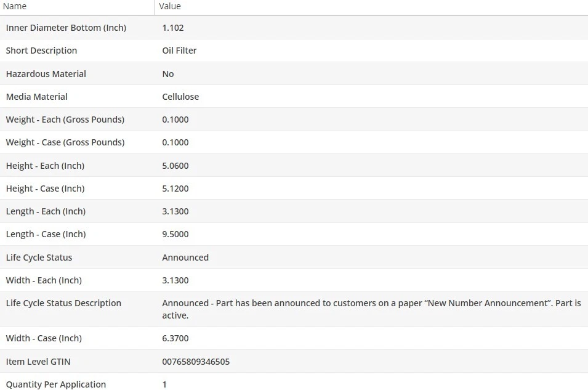588x390 pixels.
Task: Select the Weight - Case (Gross Pounds) label
Action: [x=65, y=142]
